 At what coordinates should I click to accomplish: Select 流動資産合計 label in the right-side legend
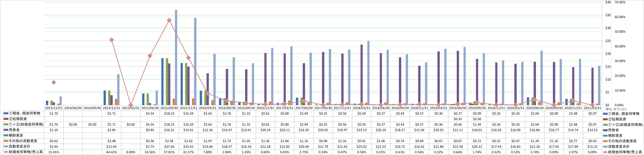619,146
